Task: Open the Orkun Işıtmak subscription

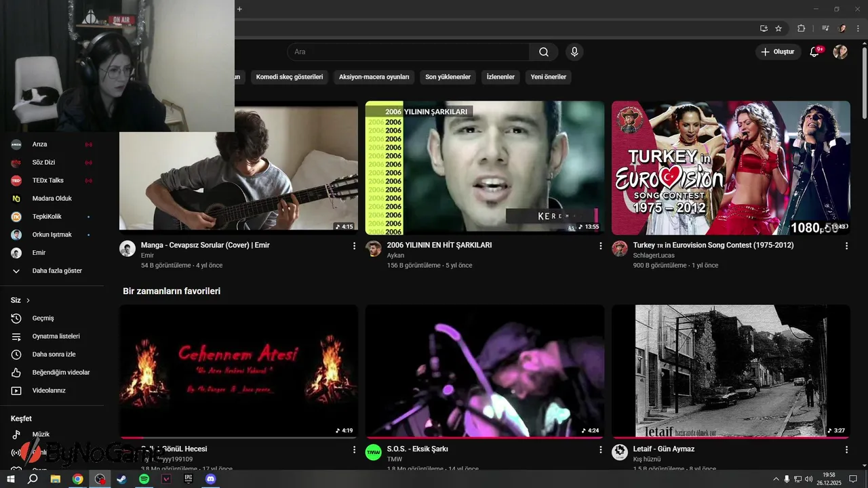Action: (x=52, y=235)
